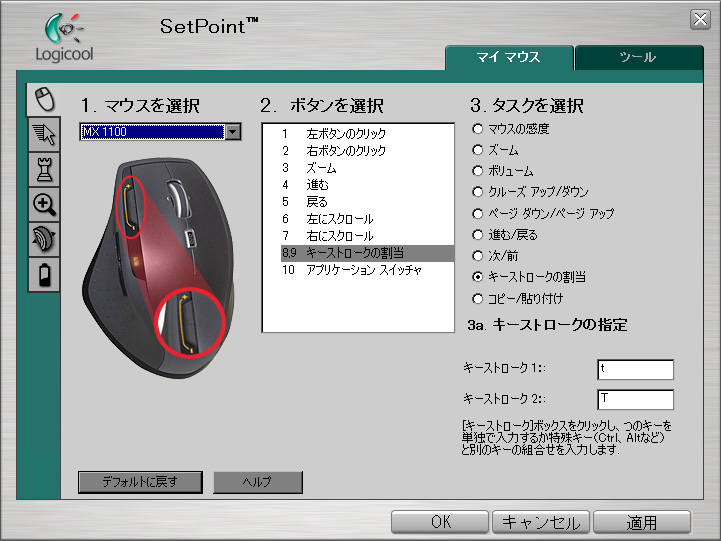Select button 2 右ボタンのクリック
This screenshot has width=721, height=541.
click(367, 151)
